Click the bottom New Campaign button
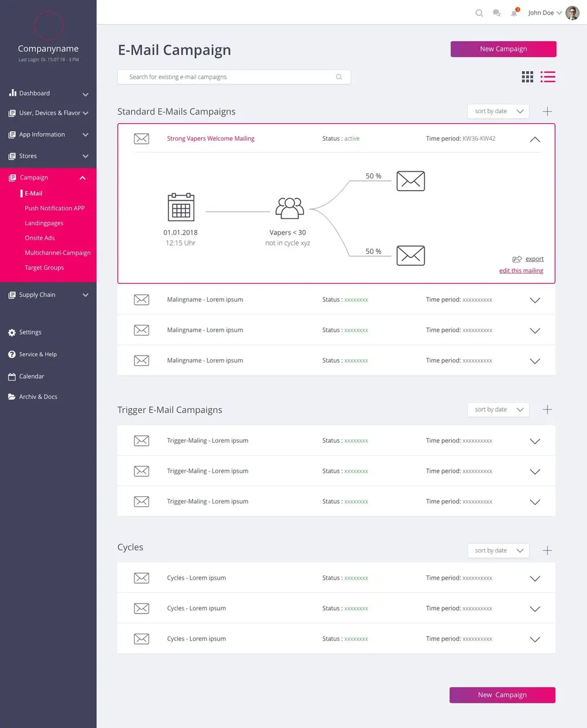587x728 pixels. (x=502, y=695)
